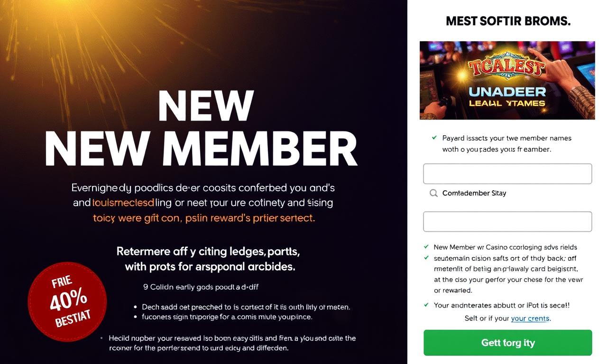Screen dimensions: 607x364
Task: Click the casino banner image
Action: pos(507,80)
